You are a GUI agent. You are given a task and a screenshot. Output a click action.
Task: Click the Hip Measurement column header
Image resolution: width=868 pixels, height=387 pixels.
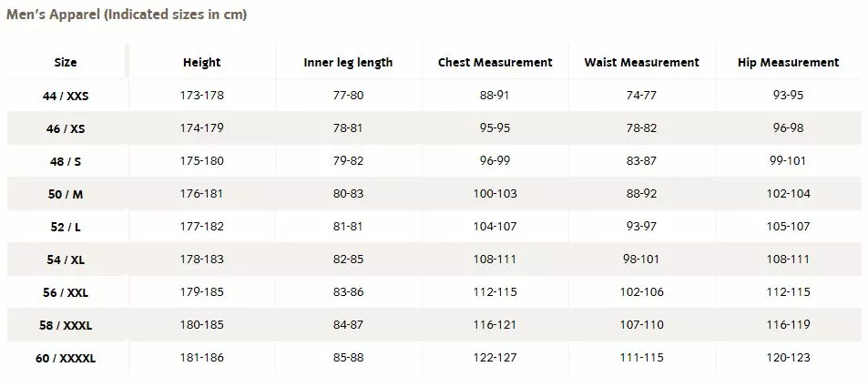click(x=788, y=63)
